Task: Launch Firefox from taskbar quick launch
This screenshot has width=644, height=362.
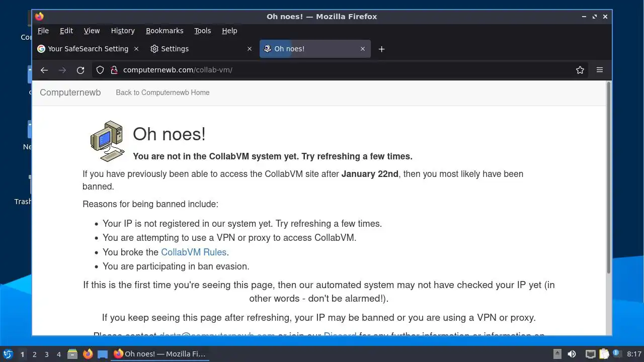Action: point(88,354)
